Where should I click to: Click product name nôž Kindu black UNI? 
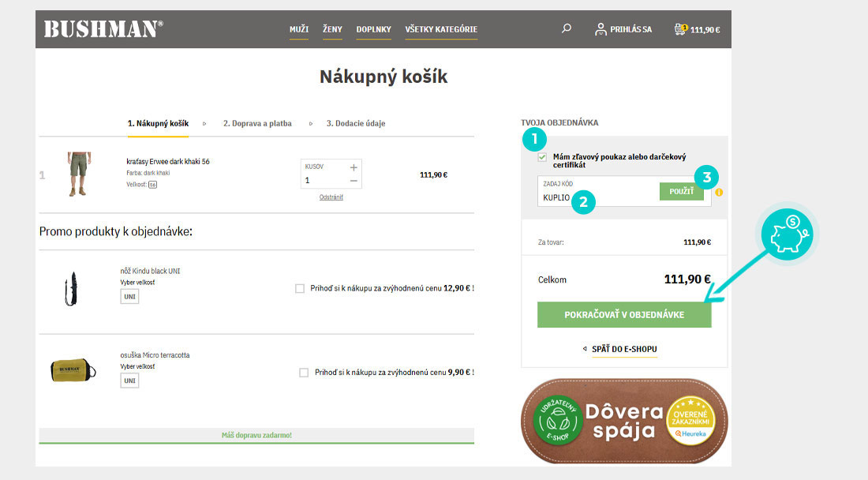click(150, 272)
